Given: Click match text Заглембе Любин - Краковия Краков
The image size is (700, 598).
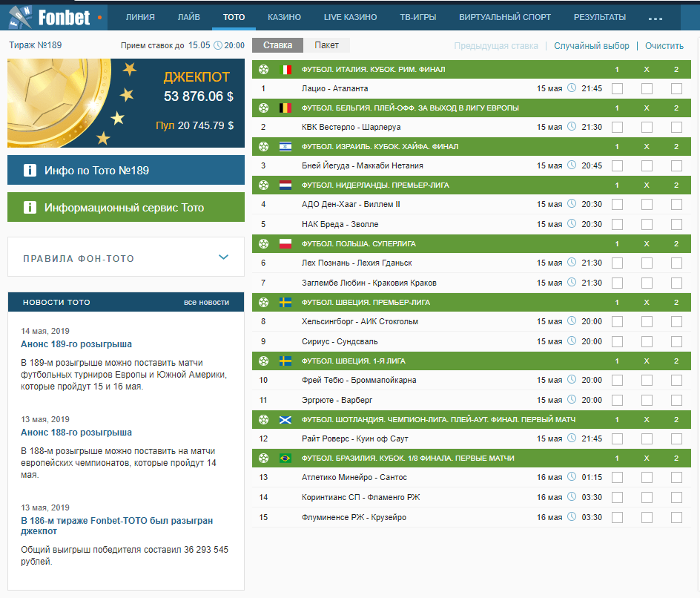Looking at the screenshot, I should [369, 283].
